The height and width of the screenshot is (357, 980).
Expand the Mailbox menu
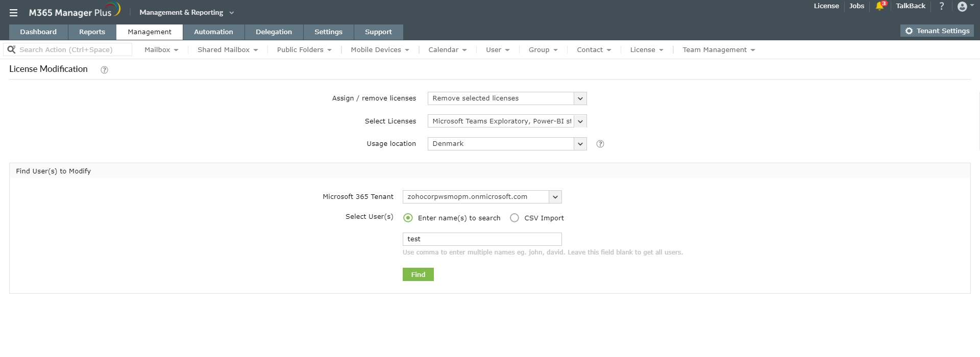coord(161,50)
